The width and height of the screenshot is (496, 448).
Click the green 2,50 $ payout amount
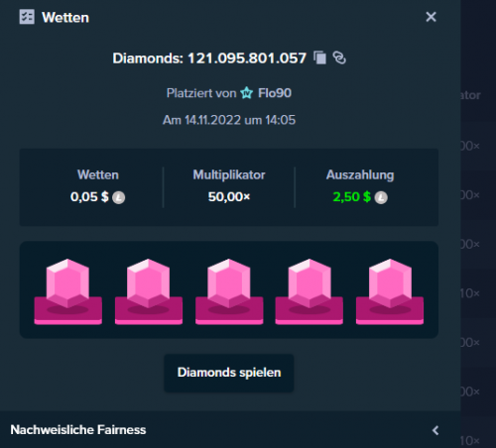pos(351,197)
